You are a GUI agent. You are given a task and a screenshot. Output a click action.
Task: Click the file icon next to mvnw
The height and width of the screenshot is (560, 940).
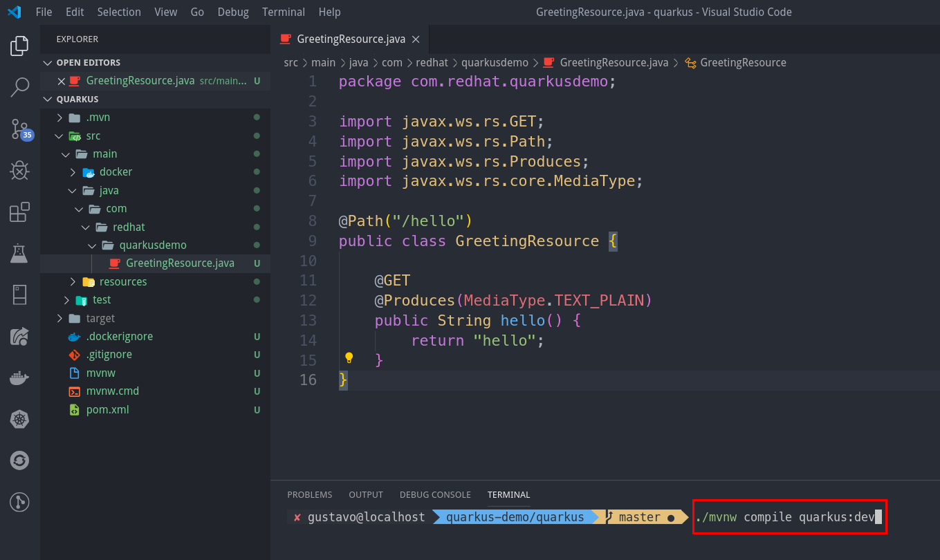click(x=75, y=373)
